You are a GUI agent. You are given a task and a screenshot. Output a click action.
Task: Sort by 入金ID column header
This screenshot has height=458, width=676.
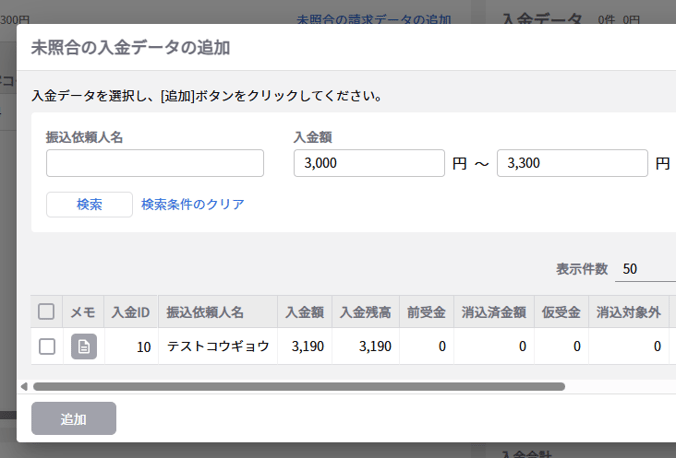coord(130,312)
